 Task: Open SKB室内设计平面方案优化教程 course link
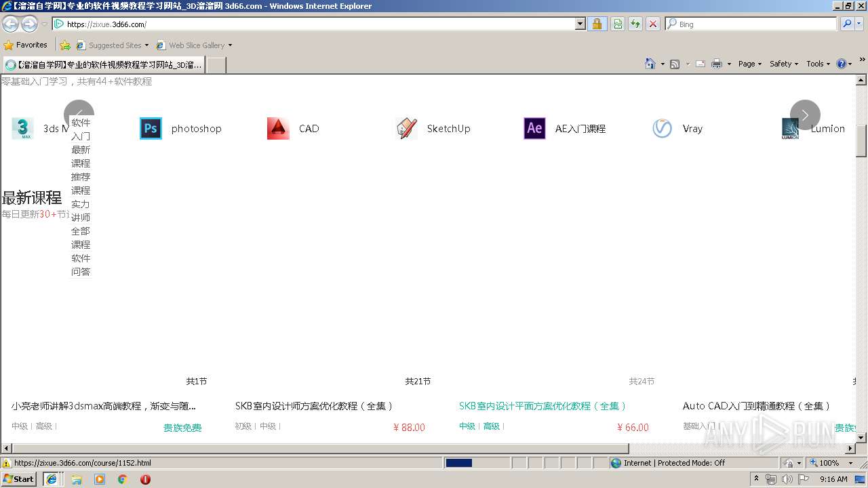click(542, 406)
